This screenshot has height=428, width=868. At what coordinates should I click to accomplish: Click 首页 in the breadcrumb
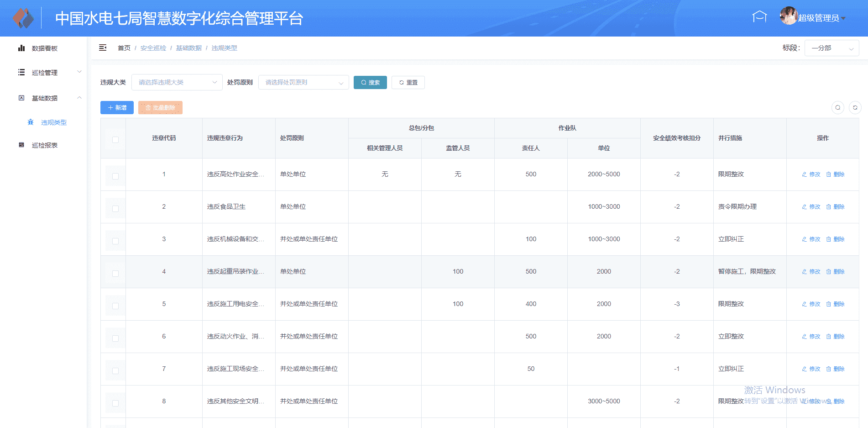coord(124,48)
